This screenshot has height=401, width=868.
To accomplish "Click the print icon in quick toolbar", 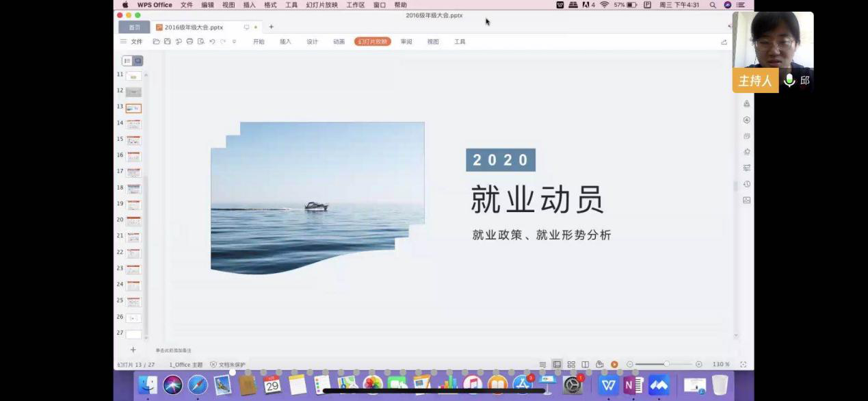I will tap(189, 42).
